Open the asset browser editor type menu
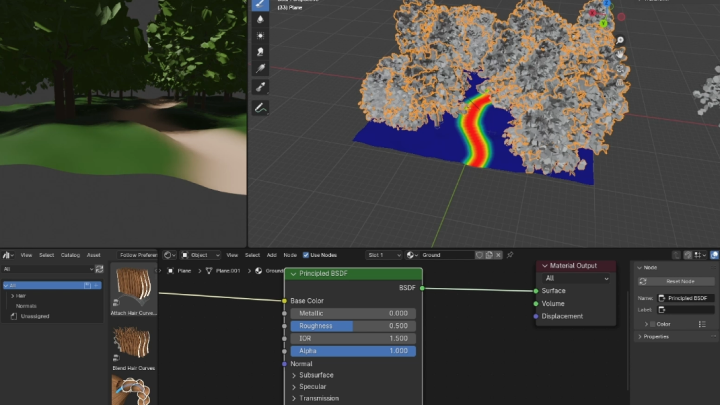This screenshot has width=720, height=405. tap(8, 255)
